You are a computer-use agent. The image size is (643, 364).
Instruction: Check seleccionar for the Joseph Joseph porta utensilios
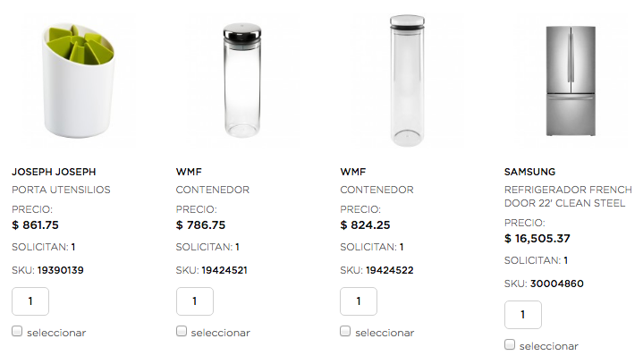click(18, 331)
